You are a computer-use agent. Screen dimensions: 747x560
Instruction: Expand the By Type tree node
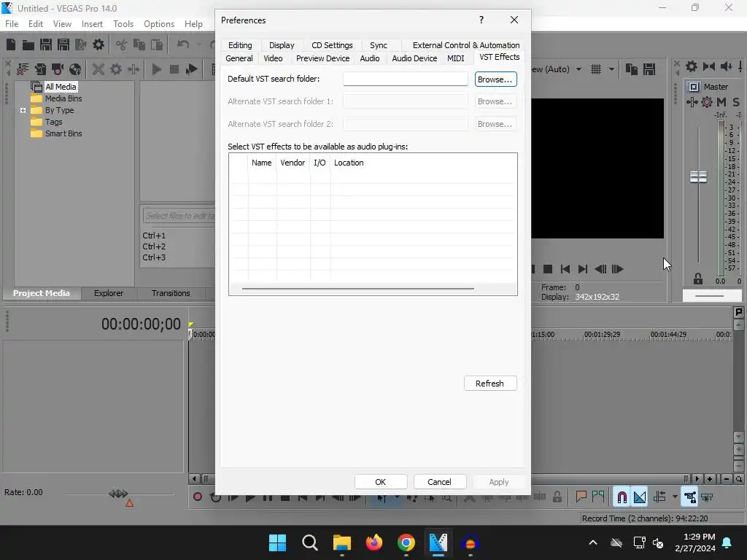(x=23, y=110)
